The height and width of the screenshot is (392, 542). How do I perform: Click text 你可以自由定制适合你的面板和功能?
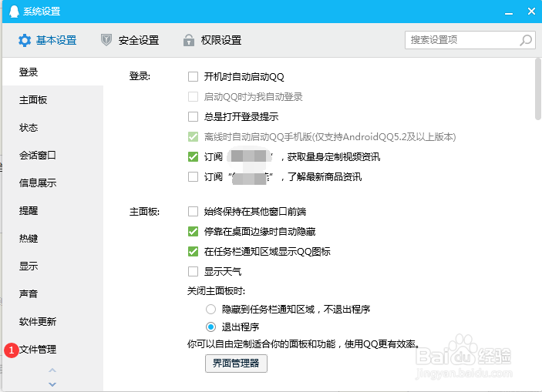click(261, 344)
